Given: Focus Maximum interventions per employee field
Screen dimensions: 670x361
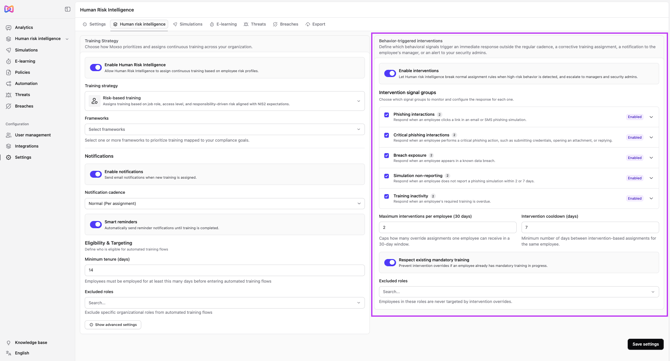Looking at the screenshot, I should (x=447, y=227).
